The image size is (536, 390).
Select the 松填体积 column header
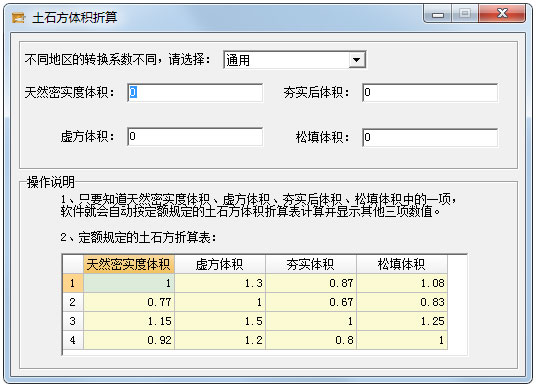[402, 264]
